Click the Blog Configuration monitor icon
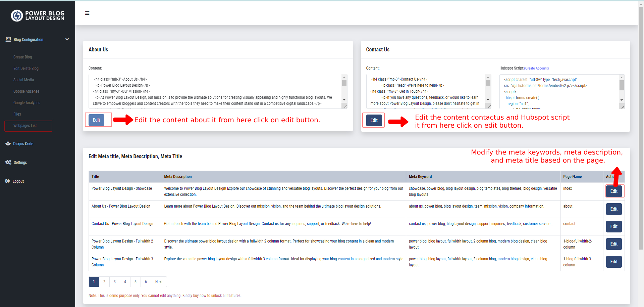This screenshot has width=644, height=307. pos(8,39)
